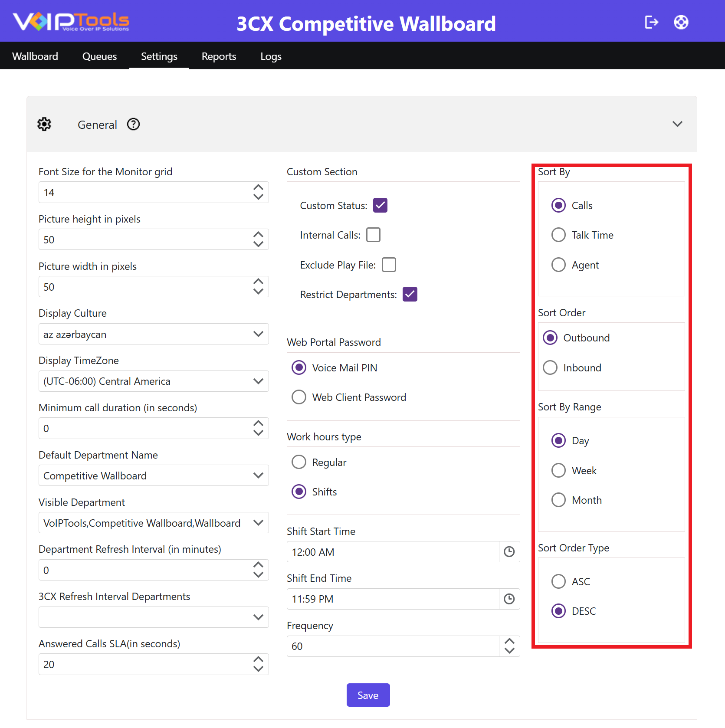Click the logout icon in header
The image size is (725, 728).
pyautogui.click(x=651, y=22)
